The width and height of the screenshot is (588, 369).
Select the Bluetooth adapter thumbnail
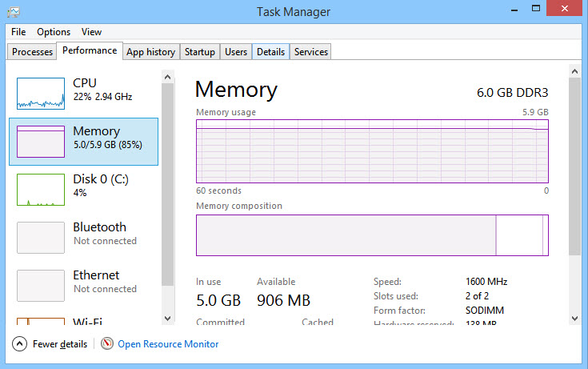(41, 238)
